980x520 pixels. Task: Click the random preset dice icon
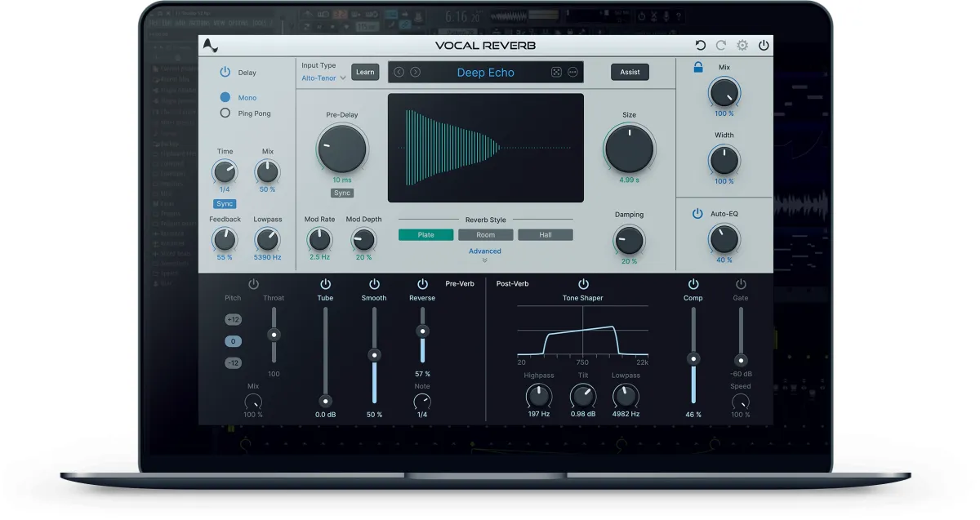coord(556,72)
